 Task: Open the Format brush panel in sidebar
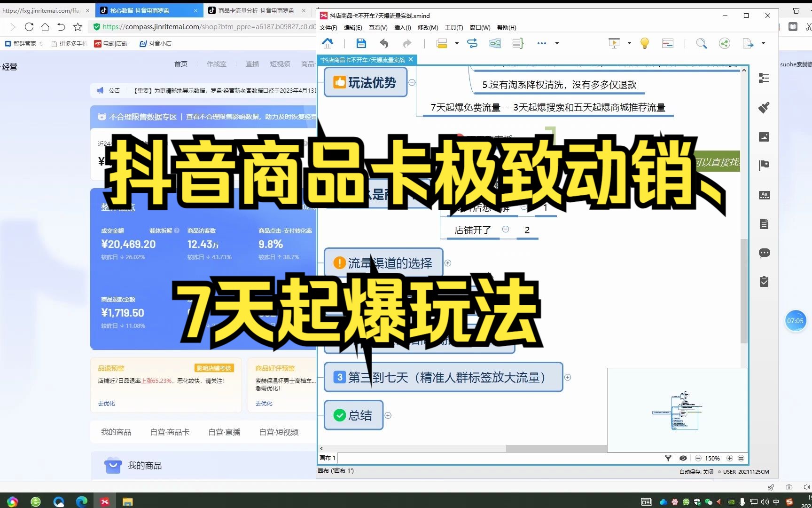coord(764,107)
